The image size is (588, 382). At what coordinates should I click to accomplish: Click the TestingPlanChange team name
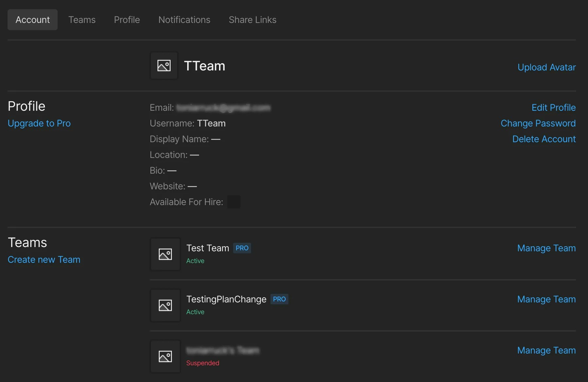tap(226, 299)
